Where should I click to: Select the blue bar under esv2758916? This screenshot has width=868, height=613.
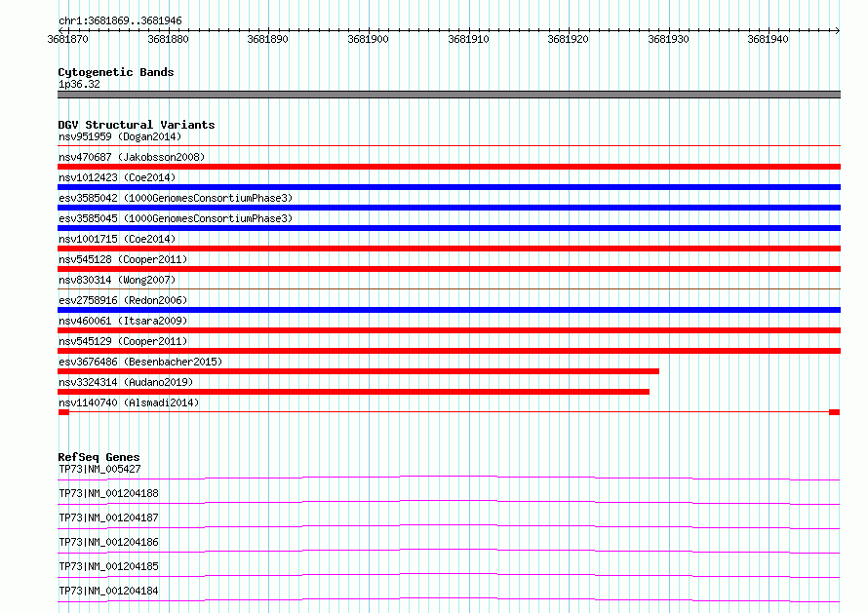click(449, 310)
